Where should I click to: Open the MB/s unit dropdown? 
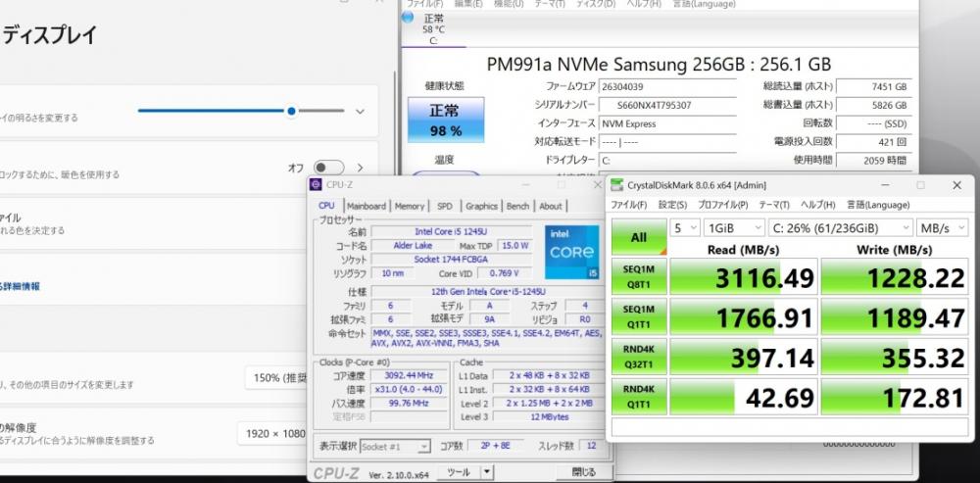942,228
